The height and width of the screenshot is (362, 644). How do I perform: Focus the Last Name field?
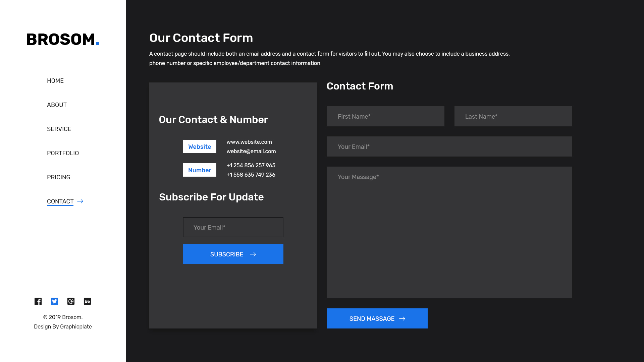pyautogui.click(x=513, y=116)
